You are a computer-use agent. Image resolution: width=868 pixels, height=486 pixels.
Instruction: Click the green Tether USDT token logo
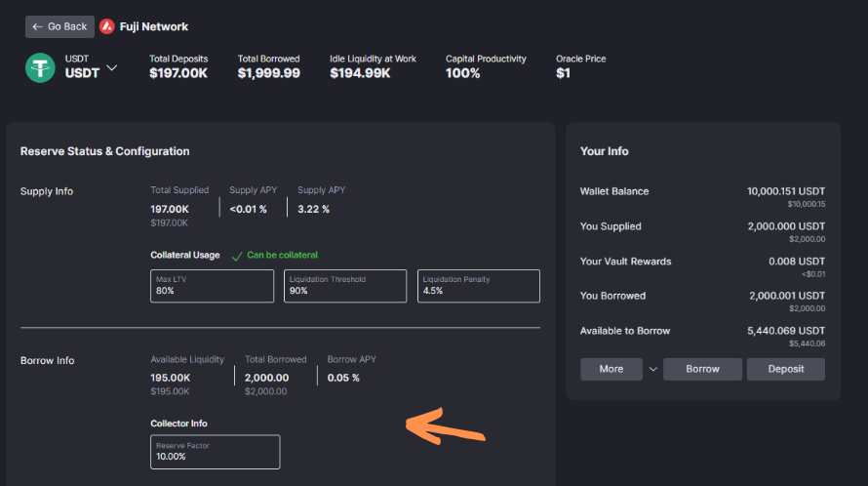click(x=40, y=67)
